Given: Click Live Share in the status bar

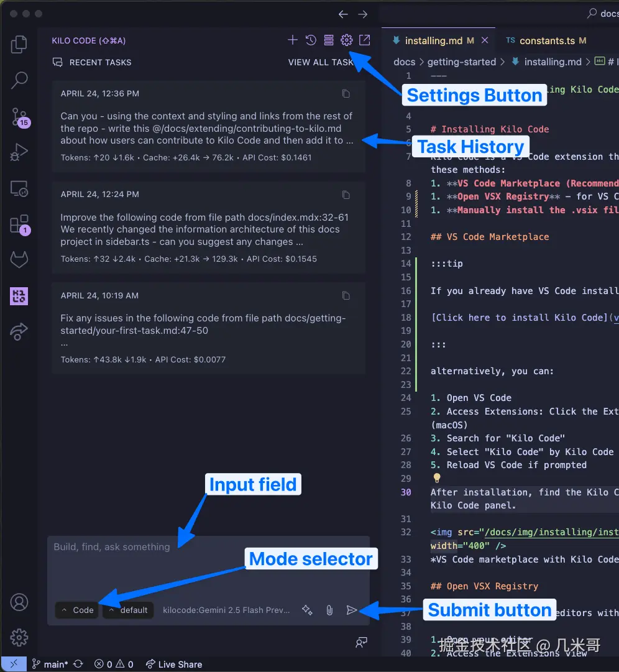Looking at the screenshot, I should point(174,664).
